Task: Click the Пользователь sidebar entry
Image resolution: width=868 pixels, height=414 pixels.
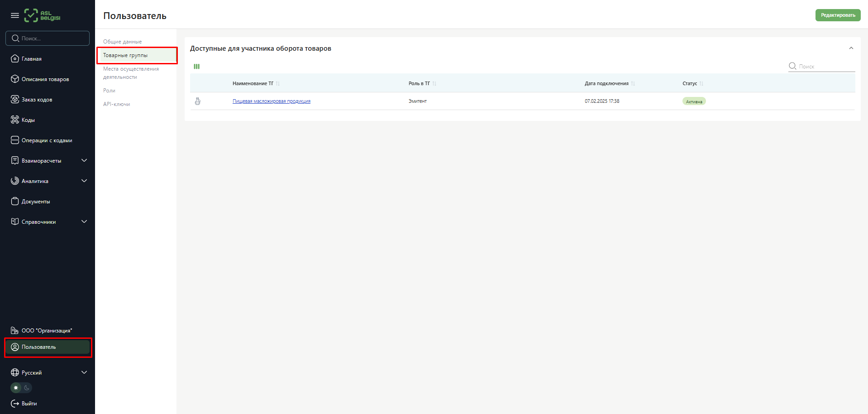Action: coord(48,347)
